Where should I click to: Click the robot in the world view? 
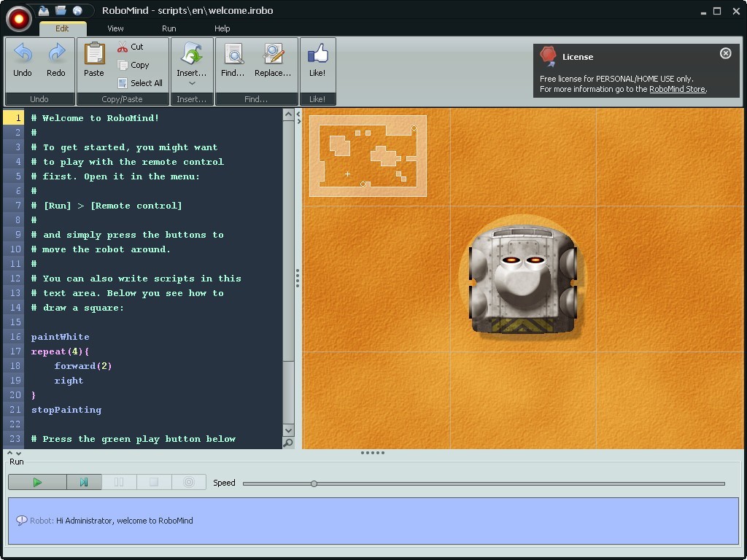522,280
